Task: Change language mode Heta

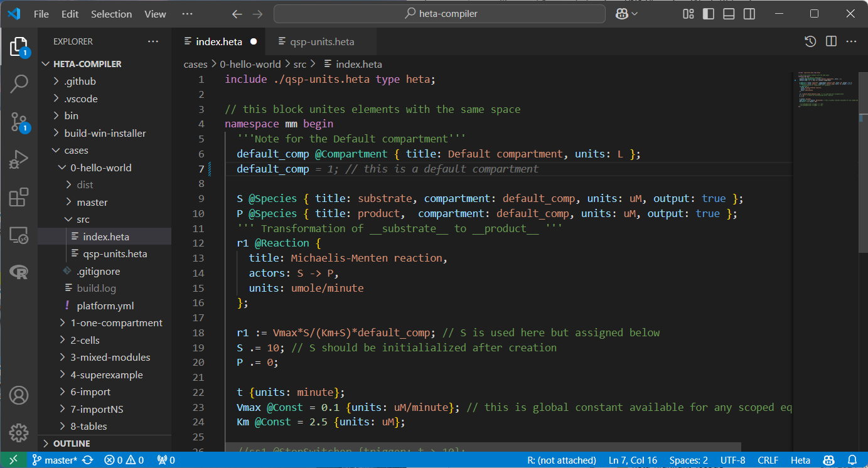Action: point(800,460)
